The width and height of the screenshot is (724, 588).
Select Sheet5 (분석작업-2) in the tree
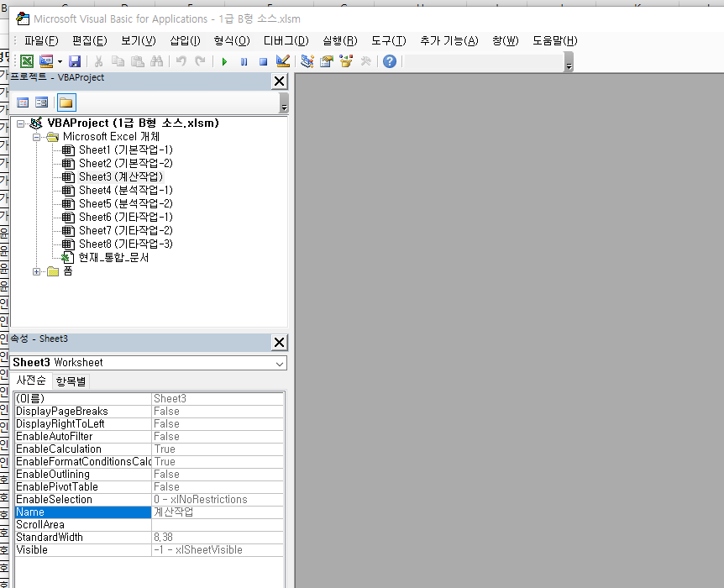(126, 203)
